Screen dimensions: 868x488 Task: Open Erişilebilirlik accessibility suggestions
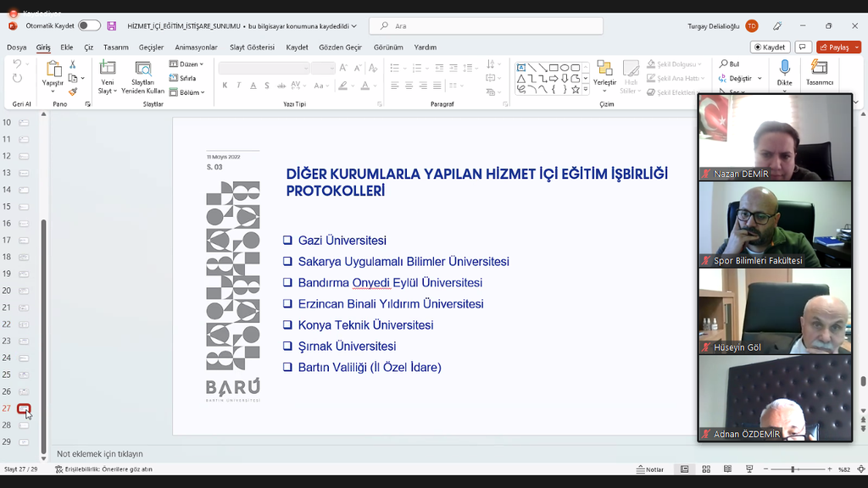(103, 469)
